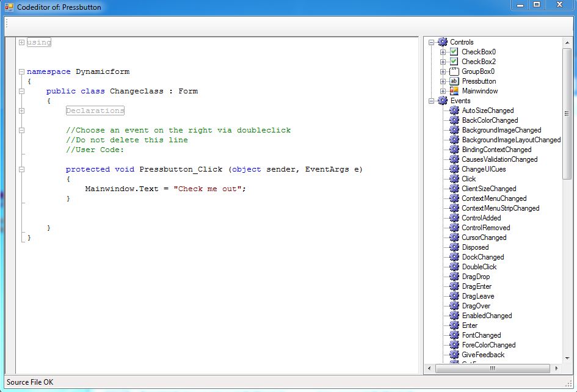Click the tree scroll left arrow
Screen dimensions: 577x392
(429, 368)
